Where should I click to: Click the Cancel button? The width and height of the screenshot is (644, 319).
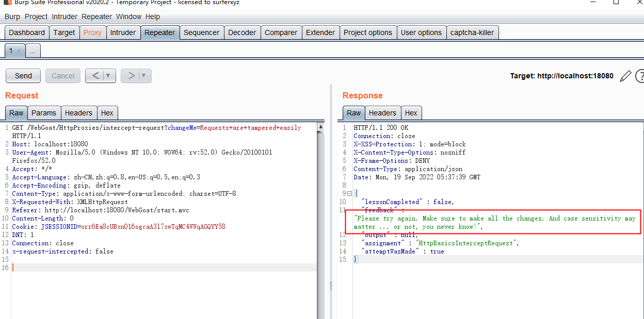point(63,76)
